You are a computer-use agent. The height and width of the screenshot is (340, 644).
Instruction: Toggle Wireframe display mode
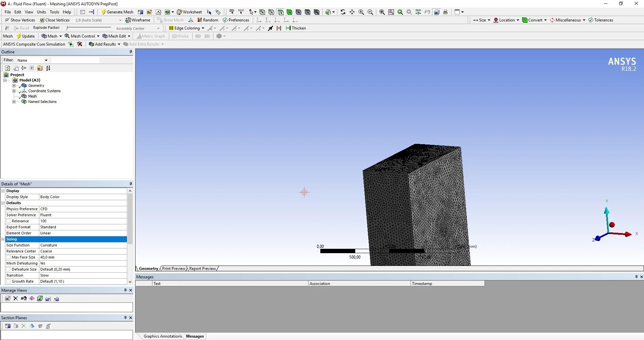click(138, 20)
